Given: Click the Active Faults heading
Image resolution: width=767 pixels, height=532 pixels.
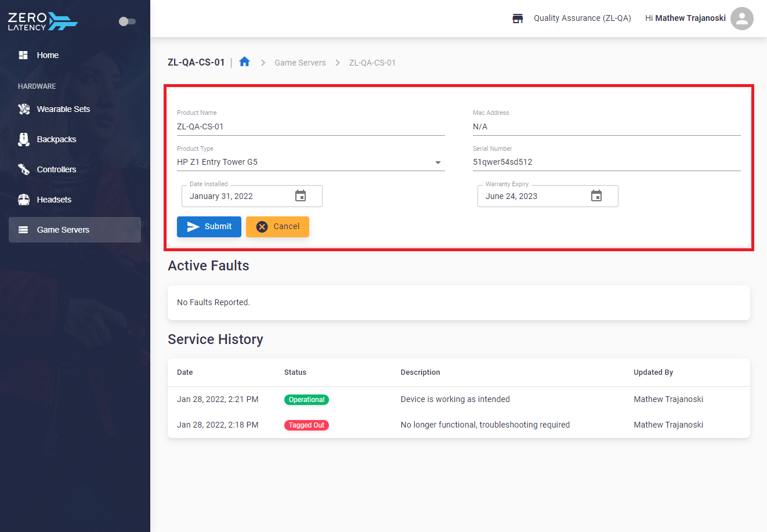Looking at the screenshot, I should pos(208,266).
